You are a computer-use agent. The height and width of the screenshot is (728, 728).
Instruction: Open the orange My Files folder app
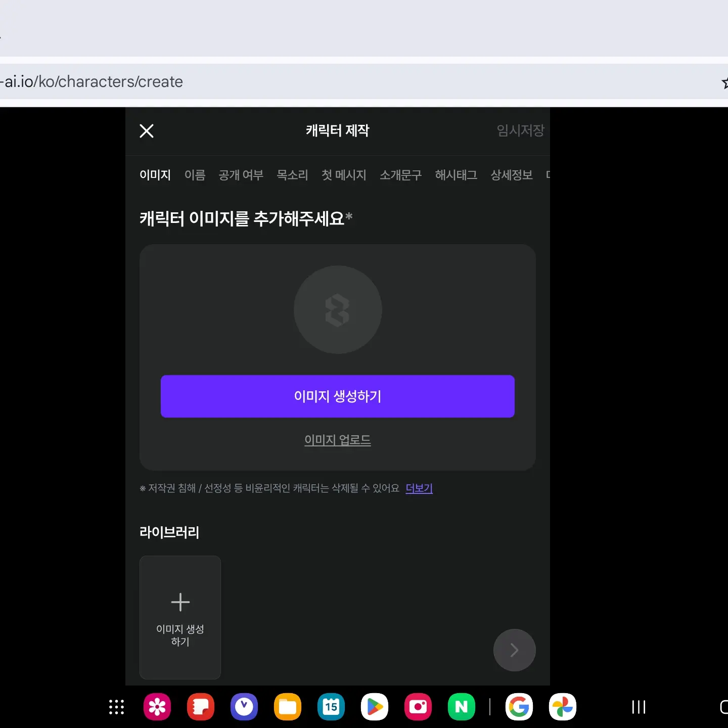pyautogui.click(x=288, y=707)
